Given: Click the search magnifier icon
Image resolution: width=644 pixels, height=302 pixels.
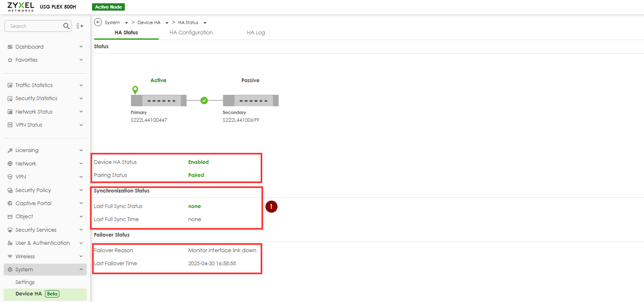Looking at the screenshot, I should point(66,26).
